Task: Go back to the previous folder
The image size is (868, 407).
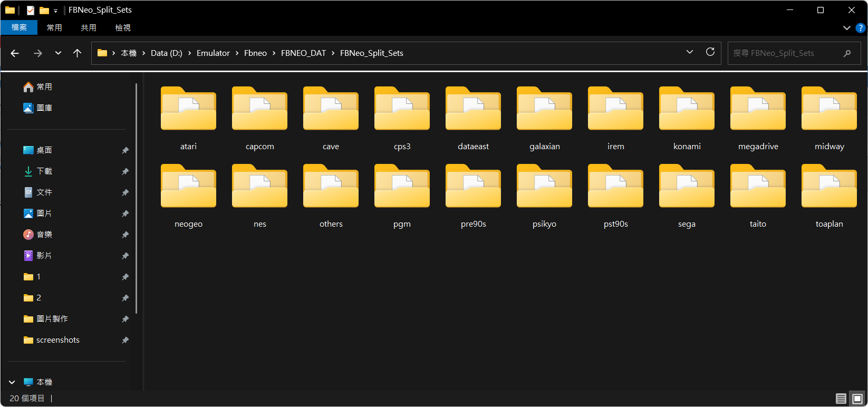Action: (15, 53)
